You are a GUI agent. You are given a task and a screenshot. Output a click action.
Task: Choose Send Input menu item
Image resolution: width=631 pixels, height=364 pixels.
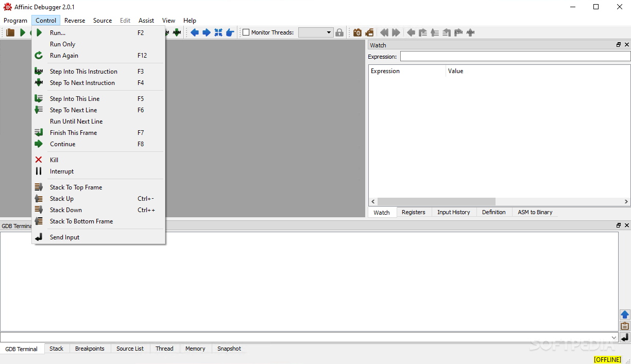(98, 237)
